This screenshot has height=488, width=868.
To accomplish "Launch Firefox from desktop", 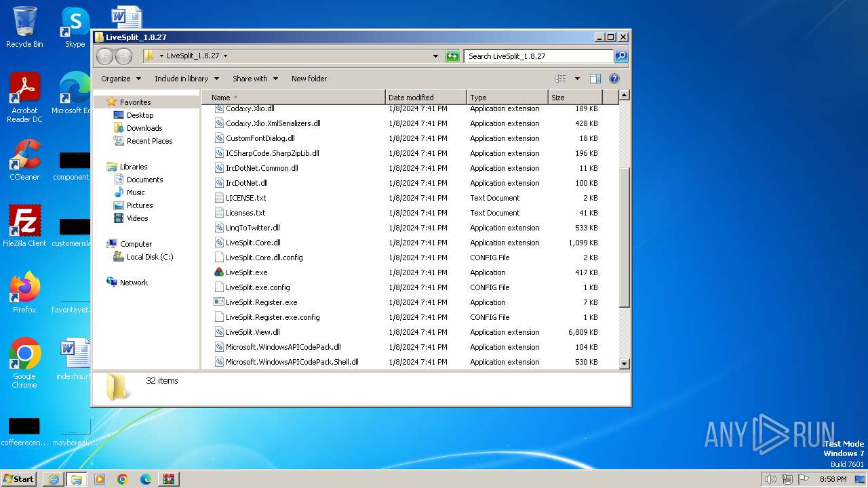I will point(24,292).
